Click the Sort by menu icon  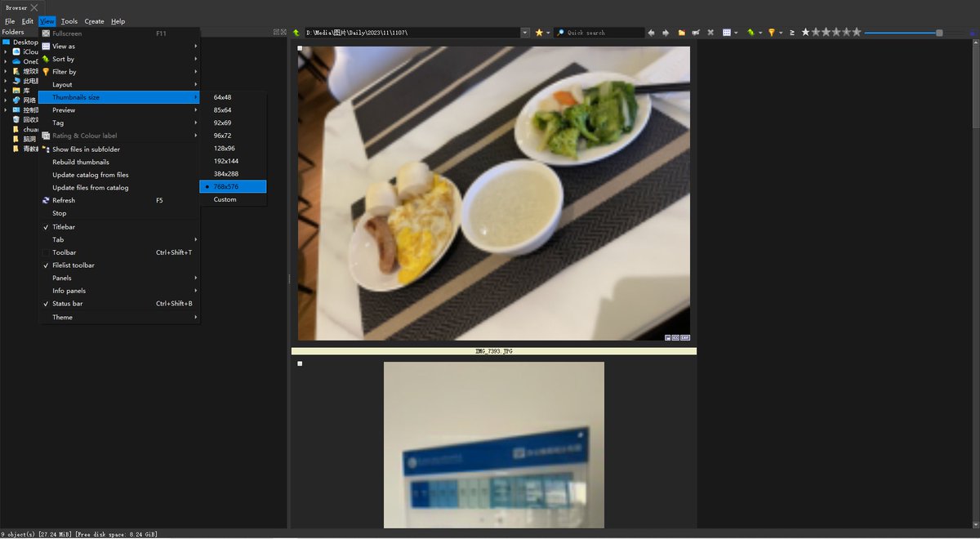[46, 59]
